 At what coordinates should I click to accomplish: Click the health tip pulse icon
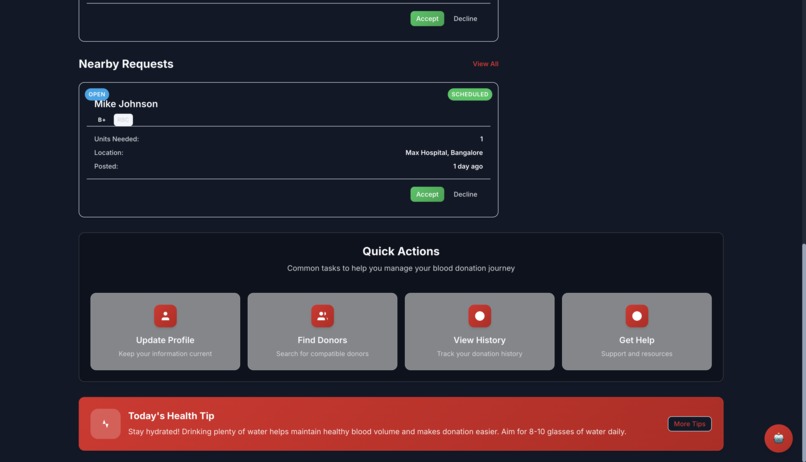point(105,424)
